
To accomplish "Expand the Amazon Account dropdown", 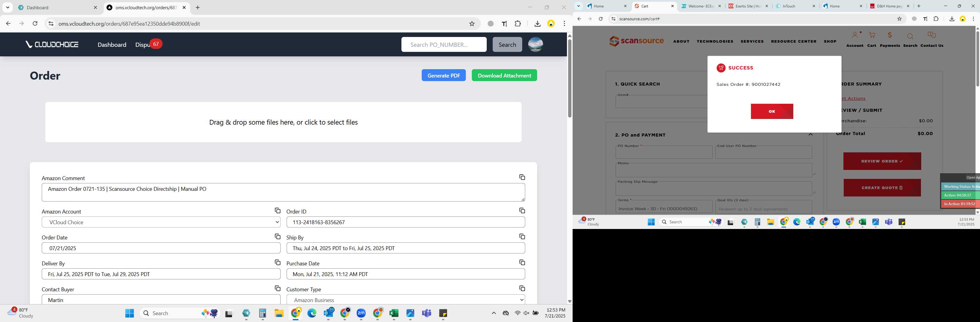I will pos(161,222).
